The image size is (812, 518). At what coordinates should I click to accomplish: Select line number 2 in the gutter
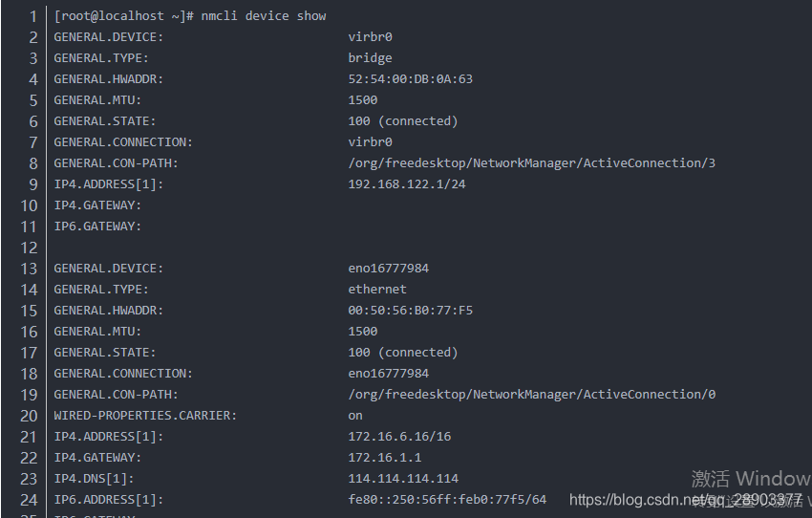[33, 37]
